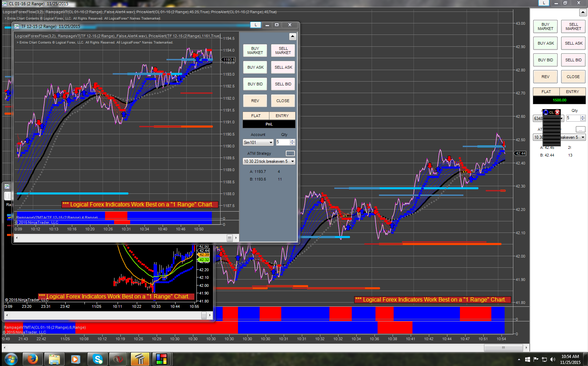The width and height of the screenshot is (588, 366).
Task: Click TF chart scrollbar right arrow
Action: pyautogui.click(x=236, y=238)
